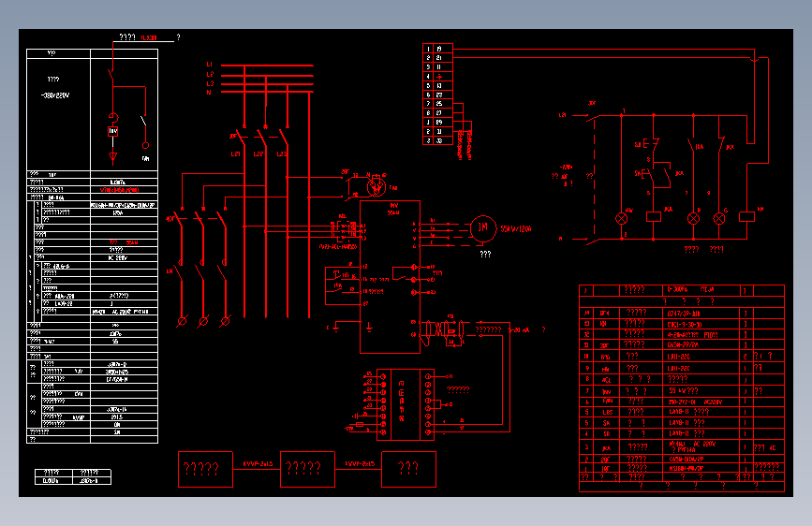Select the 55KW/120A motor rating text
Viewport: 812px width, 526px height.
(x=515, y=228)
